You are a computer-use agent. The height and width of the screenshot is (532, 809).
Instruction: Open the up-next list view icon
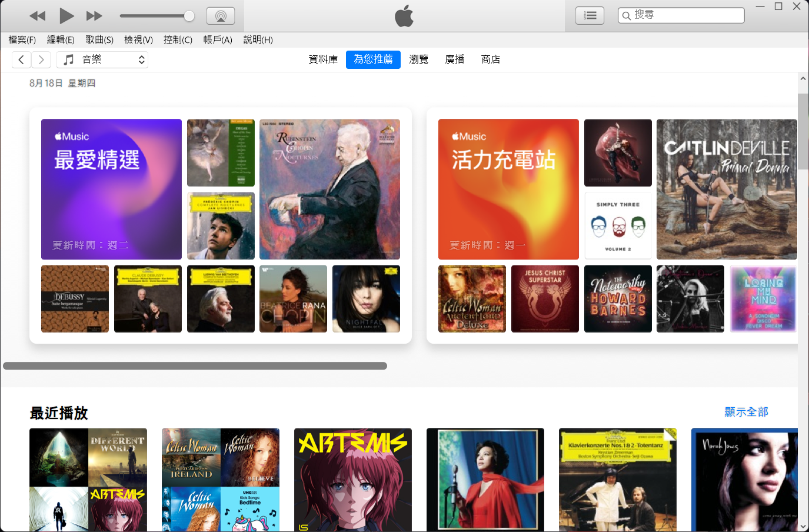click(590, 16)
